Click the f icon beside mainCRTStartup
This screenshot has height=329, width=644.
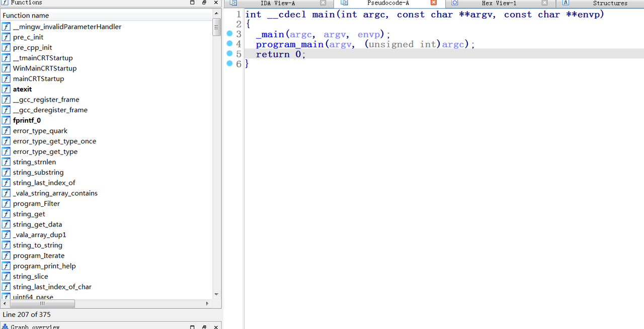pos(6,78)
